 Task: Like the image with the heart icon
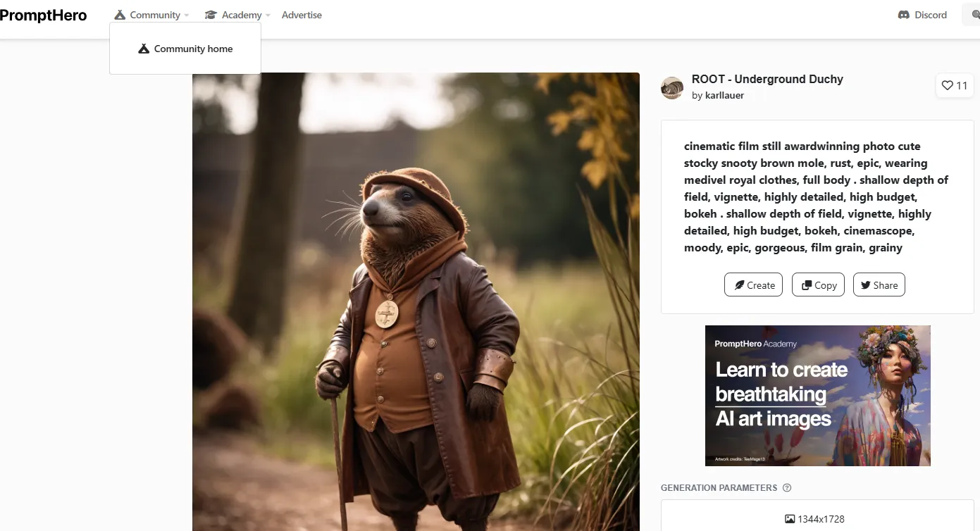(x=948, y=85)
